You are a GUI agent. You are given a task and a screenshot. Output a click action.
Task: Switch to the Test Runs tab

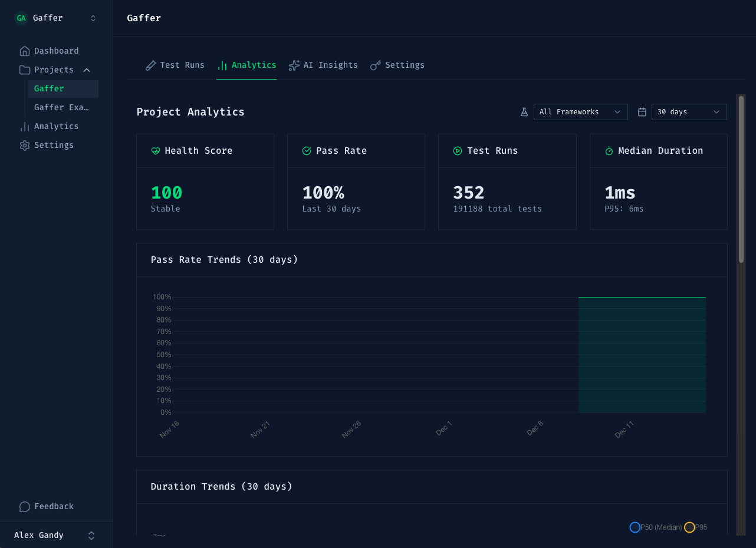(175, 65)
